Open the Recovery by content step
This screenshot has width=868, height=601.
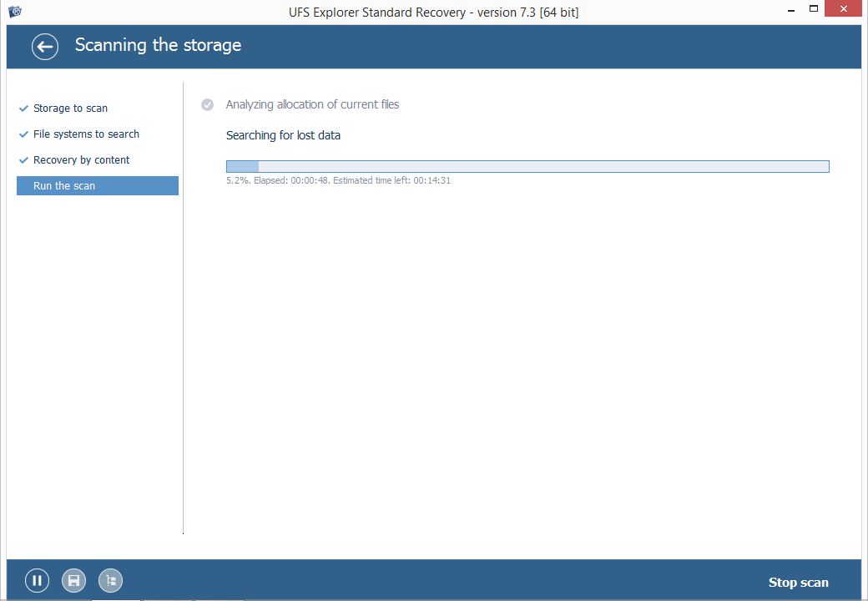tap(82, 159)
